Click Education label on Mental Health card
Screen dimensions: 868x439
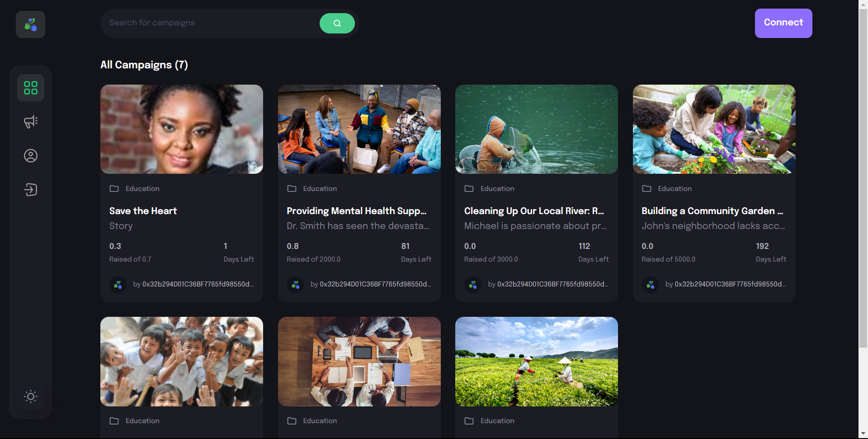[320, 189]
